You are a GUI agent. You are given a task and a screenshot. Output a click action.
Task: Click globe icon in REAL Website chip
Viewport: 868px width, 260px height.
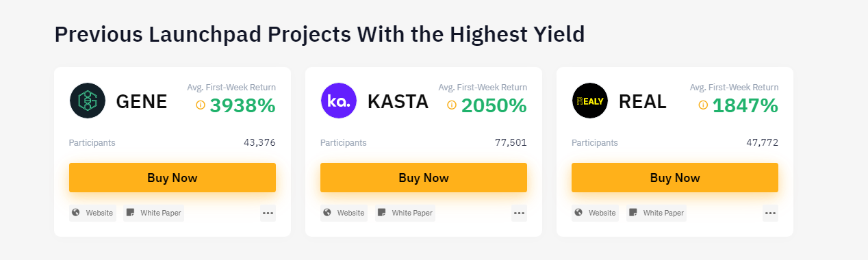click(x=579, y=213)
